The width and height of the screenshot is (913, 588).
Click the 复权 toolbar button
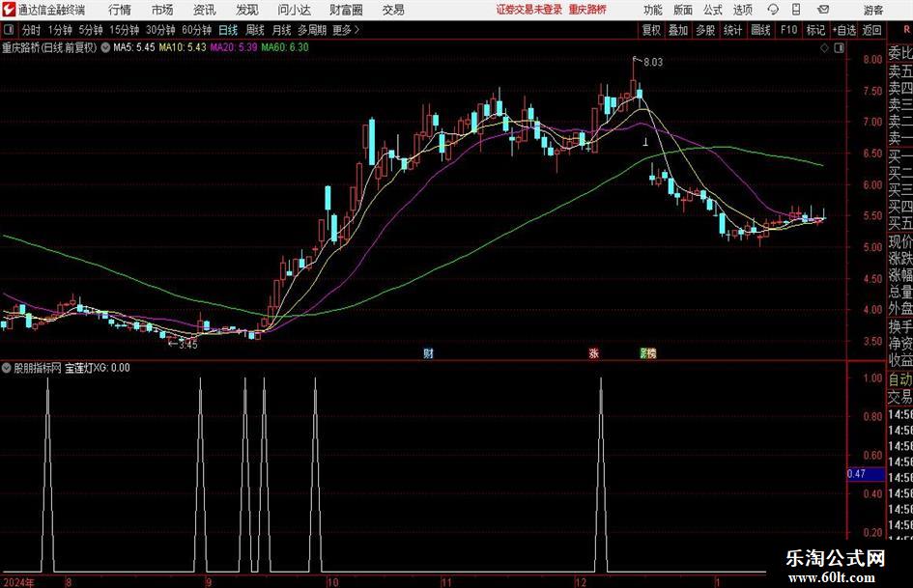[651, 30]
